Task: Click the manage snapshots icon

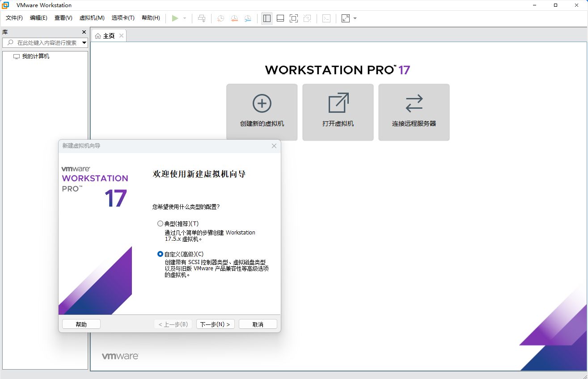Action: tap(248, 18)
